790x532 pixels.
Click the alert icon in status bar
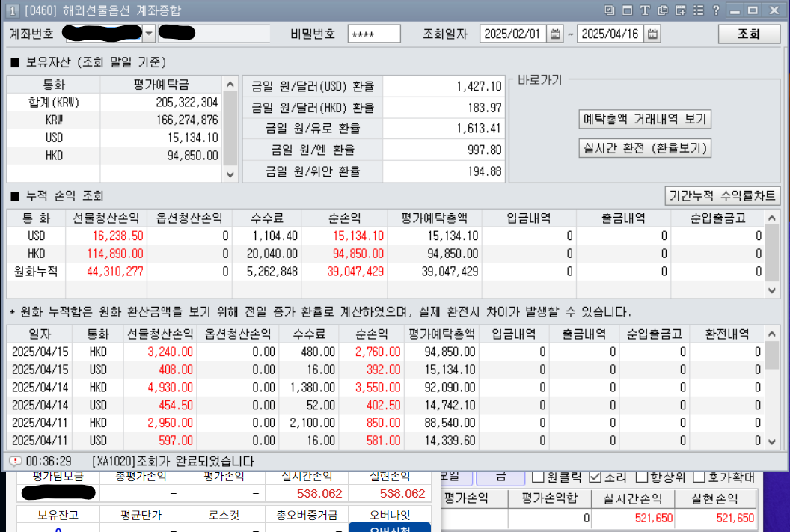pos(15,461)
